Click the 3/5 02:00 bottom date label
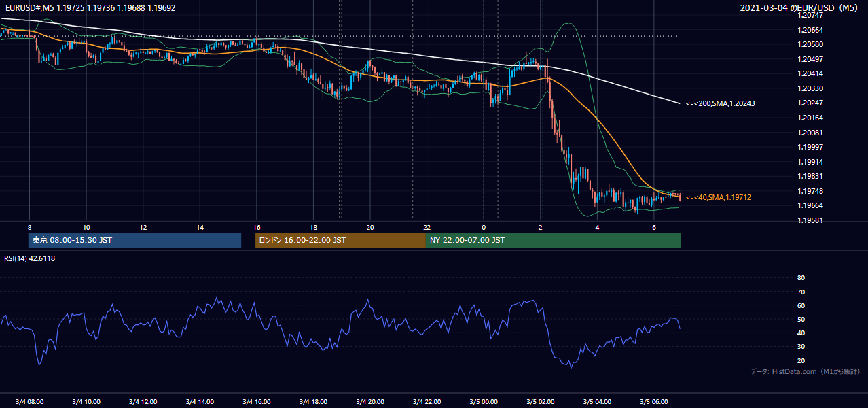 [x=540, y=401]
